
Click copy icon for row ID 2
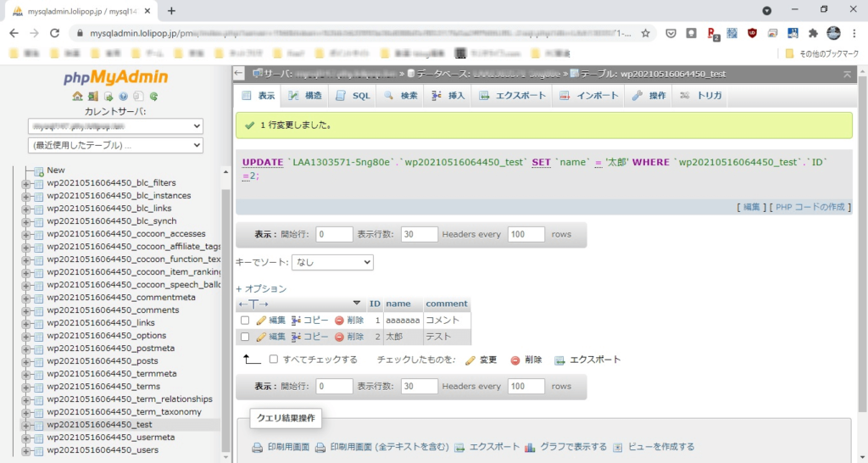297,337
